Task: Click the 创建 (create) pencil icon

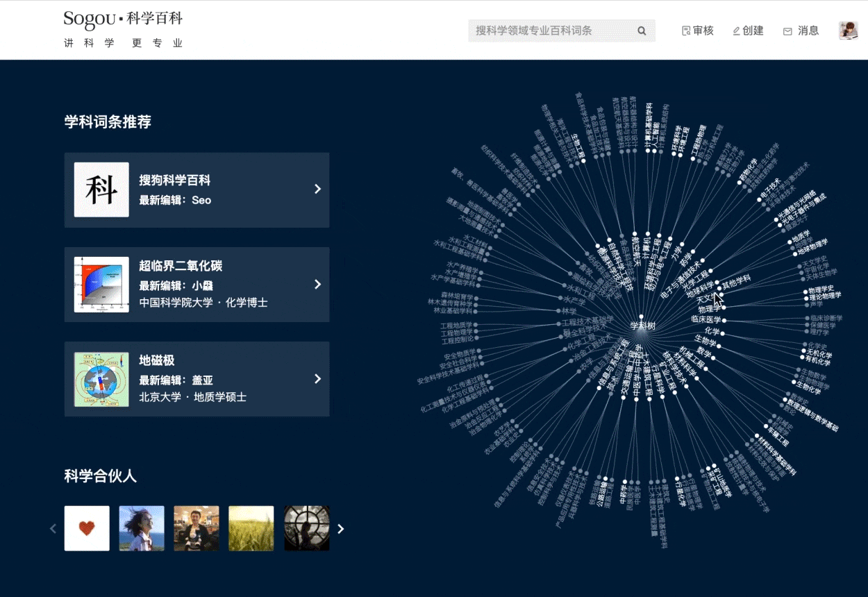Action: point(735,31)
